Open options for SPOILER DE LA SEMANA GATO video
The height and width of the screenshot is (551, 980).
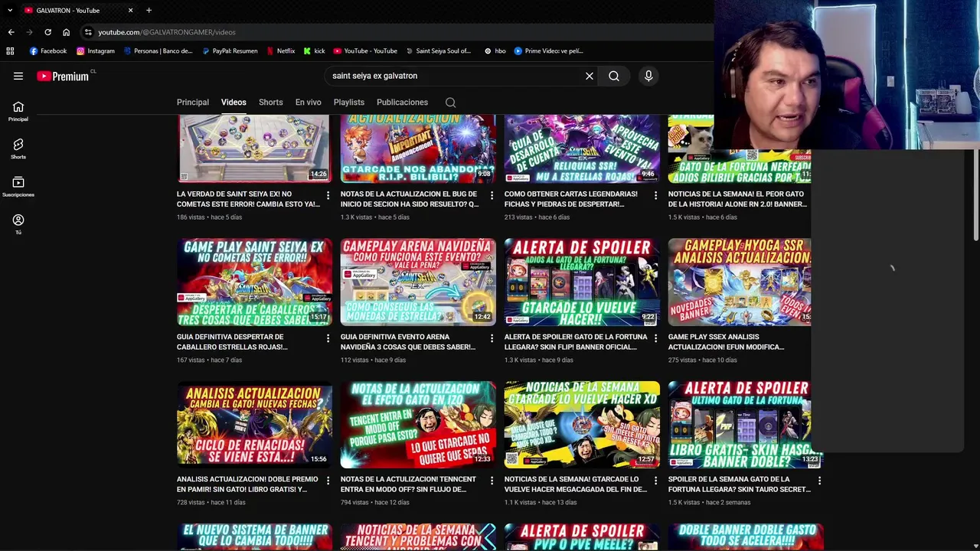point(819,481)
